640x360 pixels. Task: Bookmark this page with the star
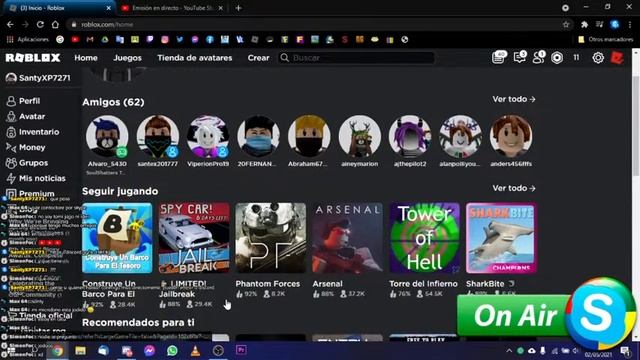[x=566, y=24]
